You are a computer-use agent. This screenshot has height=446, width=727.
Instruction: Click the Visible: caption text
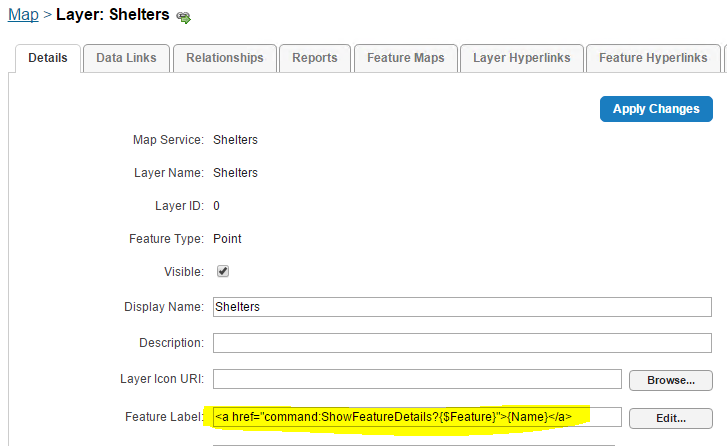click(184, 272)
